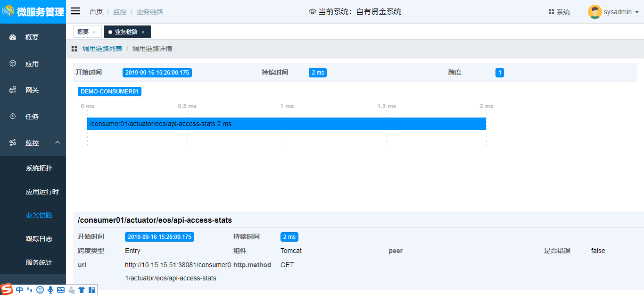Toggle Sogou IME Chinese/English mode

click(x=19, y=289)
